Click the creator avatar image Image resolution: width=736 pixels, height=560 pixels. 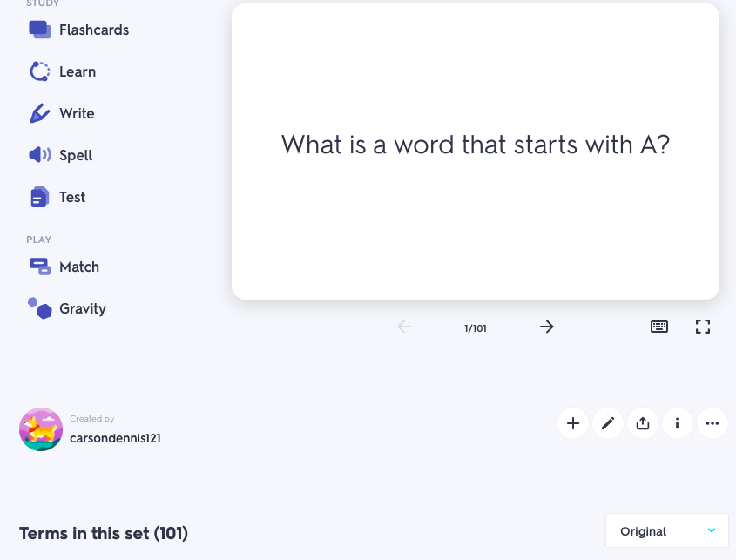point(41,429)
